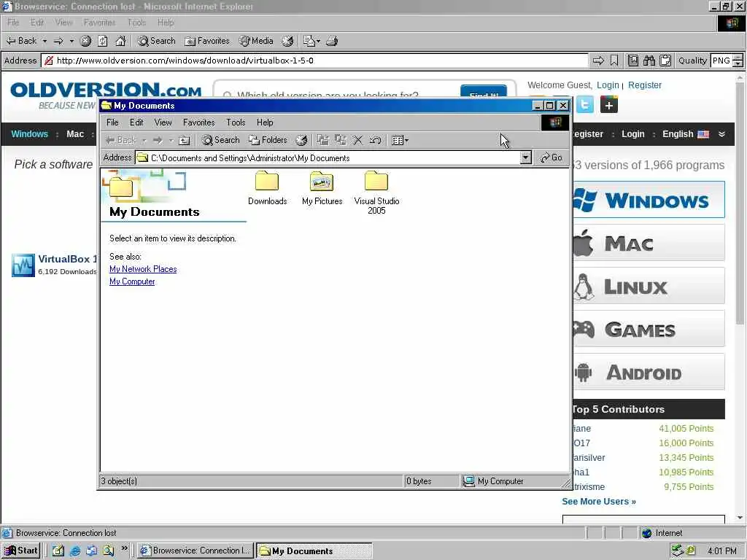Click the Windows Start button

coord(21,551)
